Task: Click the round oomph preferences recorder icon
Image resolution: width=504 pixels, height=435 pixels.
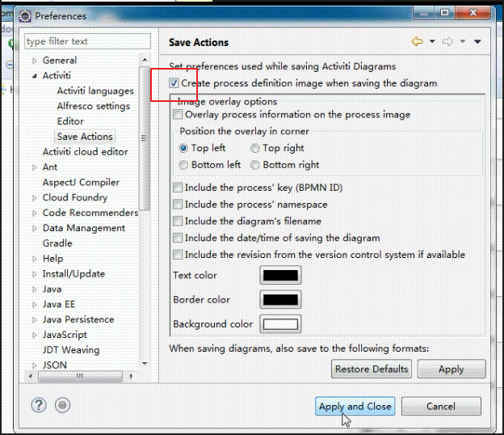Action: pyautogui.click(x=62, y=405)
